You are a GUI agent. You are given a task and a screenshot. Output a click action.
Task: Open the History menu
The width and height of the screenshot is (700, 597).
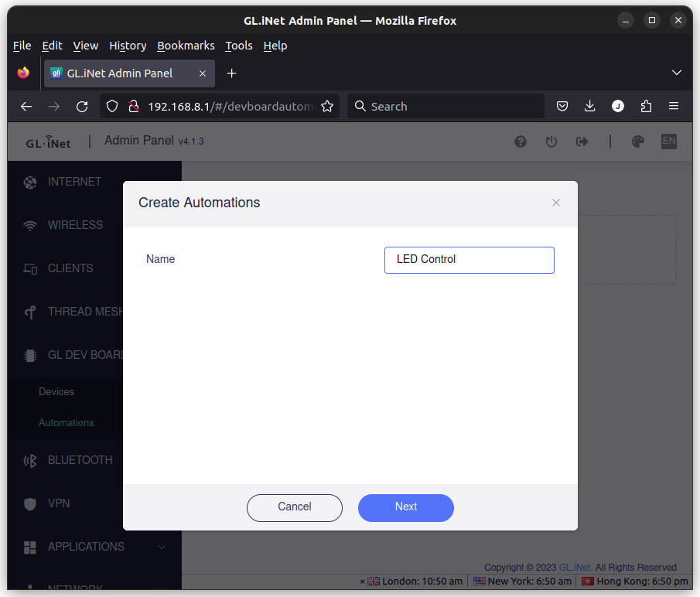click(x=128, y=46)
